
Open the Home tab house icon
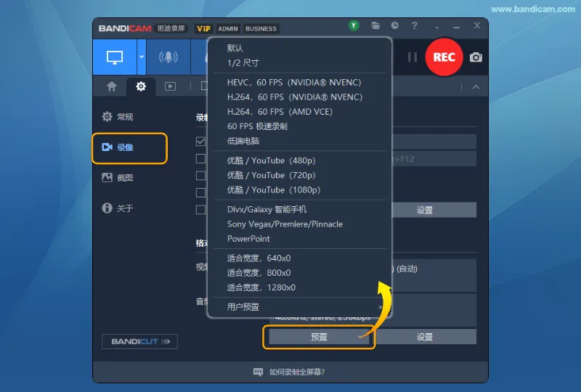click(x=112, y=86)
